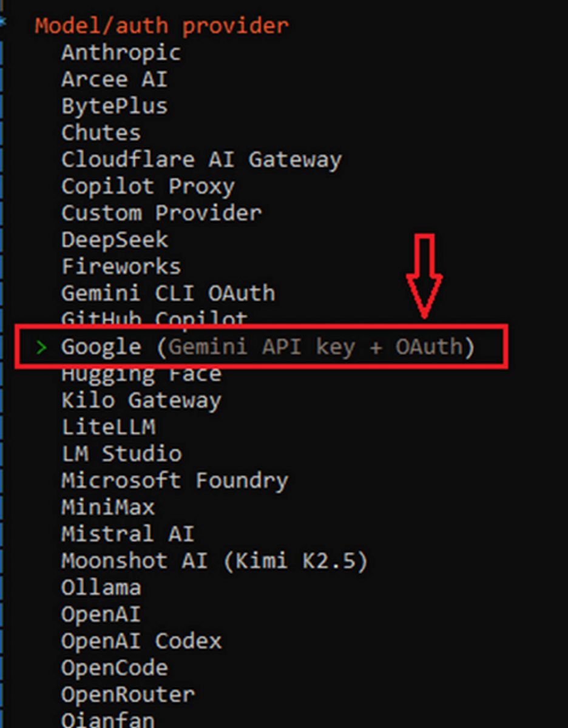Select Microsoft Foundry provider
This screenshot has width=568, height=728.
coord(174,480)
